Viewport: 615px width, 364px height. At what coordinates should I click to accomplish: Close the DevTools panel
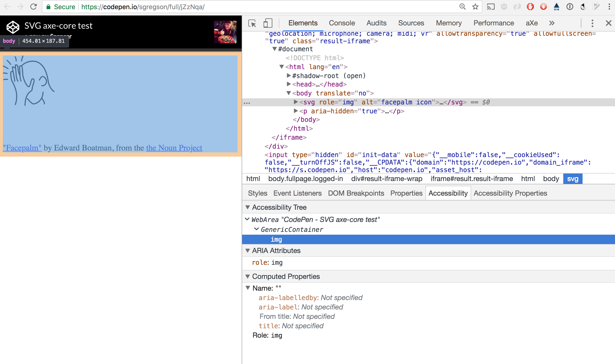pos(608,23)
